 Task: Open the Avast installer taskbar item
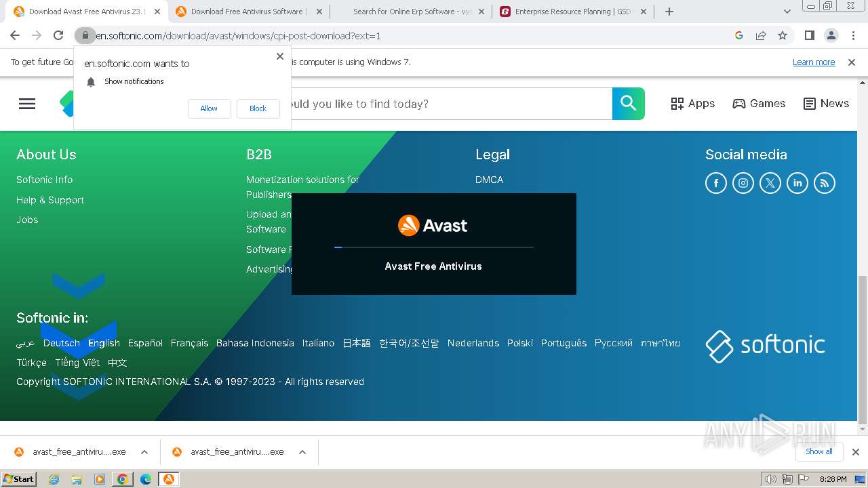click(169, 479)
